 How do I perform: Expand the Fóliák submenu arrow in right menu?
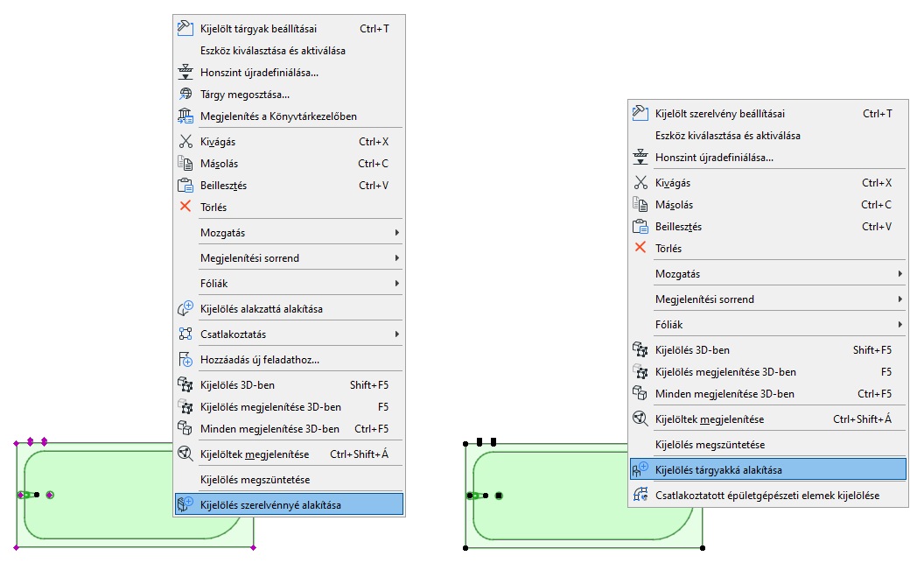(900, 324)
